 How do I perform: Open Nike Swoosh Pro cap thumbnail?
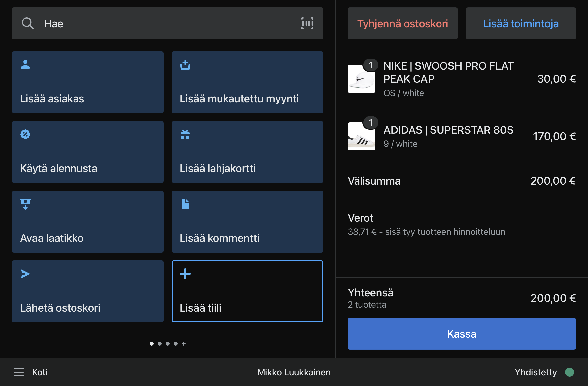tap(361, 79)
